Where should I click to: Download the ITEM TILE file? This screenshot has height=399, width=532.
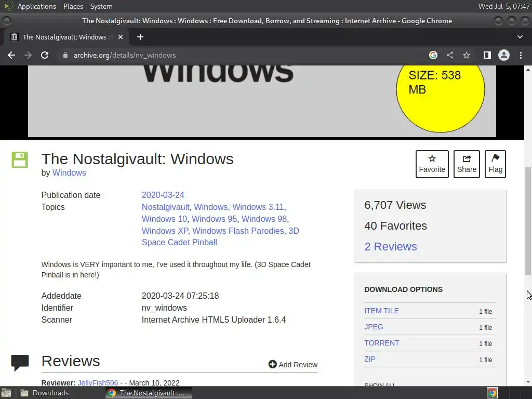pyautogui.click(x=381, y=311)
